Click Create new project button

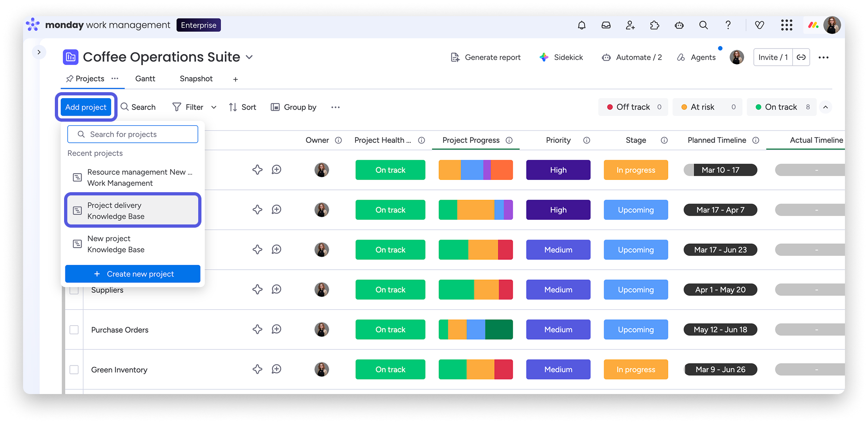(133, 274)
